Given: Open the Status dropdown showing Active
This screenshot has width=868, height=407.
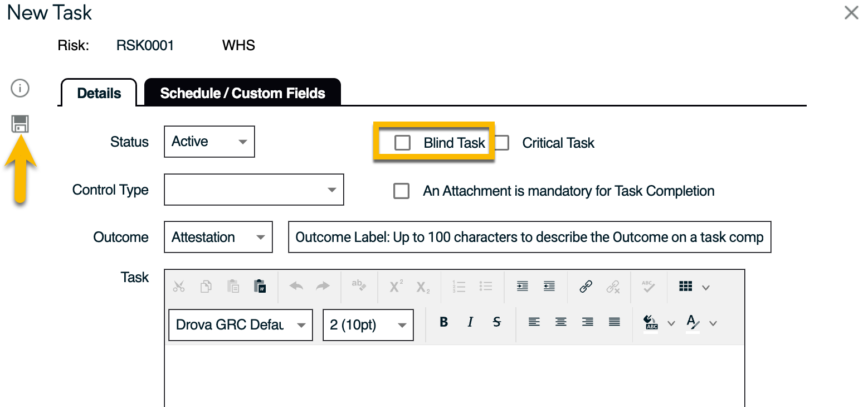Looking at the screenshot, I should point(209,142).
